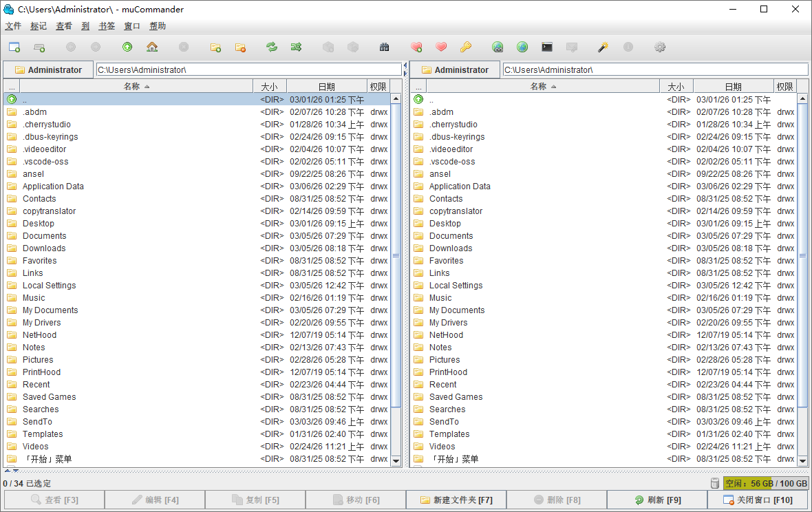Sort left panel by 大小 column
Screen dimensions: 812x512
[269, 85]
